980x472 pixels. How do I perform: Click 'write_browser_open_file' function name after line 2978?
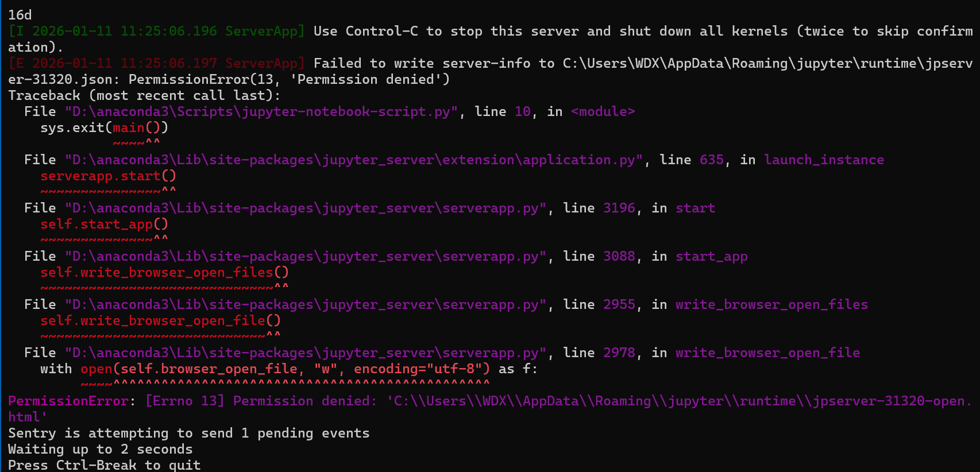[x=767, y=353]
